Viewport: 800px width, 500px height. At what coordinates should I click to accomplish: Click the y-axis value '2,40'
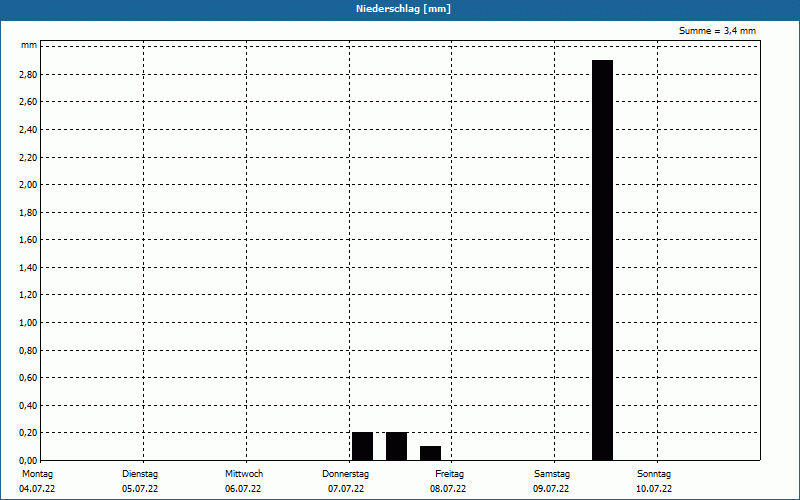[28, 130]
